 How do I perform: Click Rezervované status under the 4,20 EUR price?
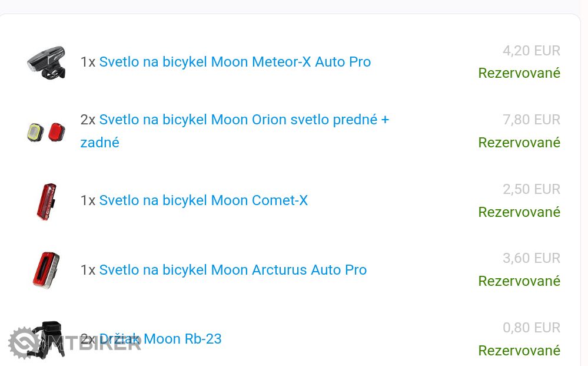[519, 73]
